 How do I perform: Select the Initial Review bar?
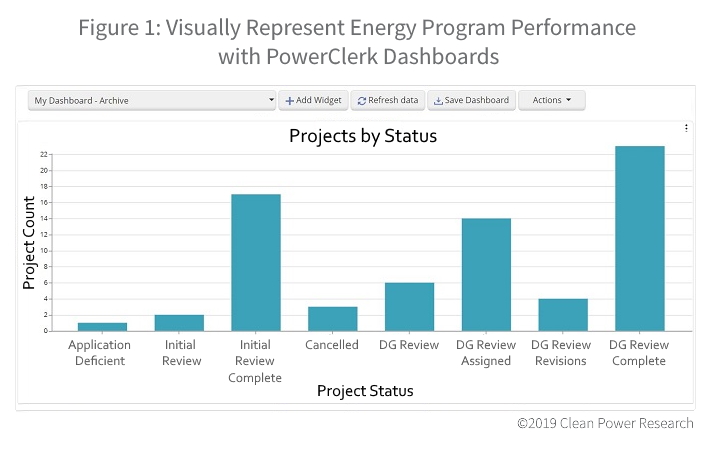coord(179,323)
